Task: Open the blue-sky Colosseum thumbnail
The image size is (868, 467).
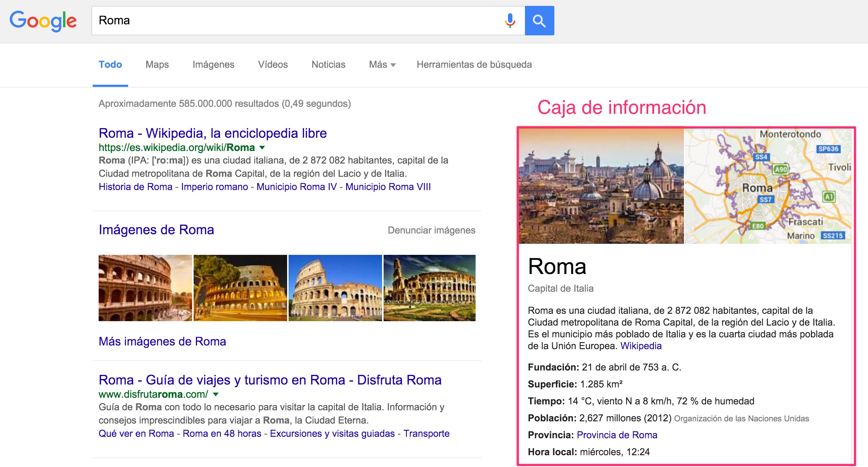Action: [335, 288]
